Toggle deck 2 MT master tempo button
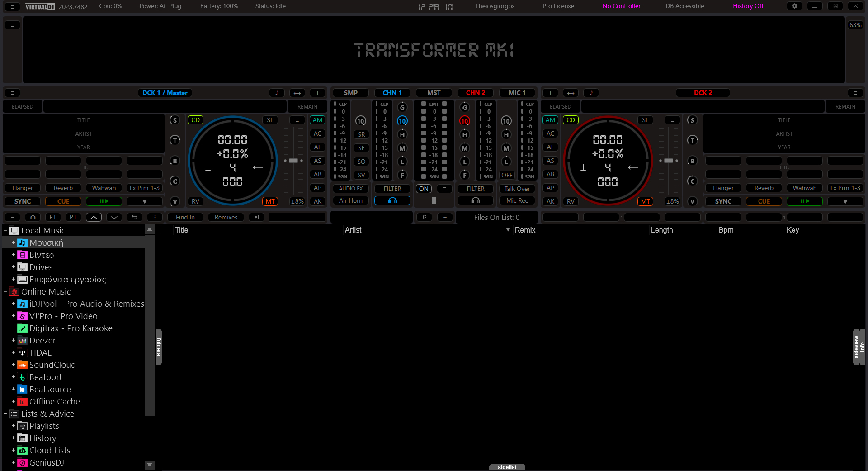This screenshot has width=868, height=471. 645,201
